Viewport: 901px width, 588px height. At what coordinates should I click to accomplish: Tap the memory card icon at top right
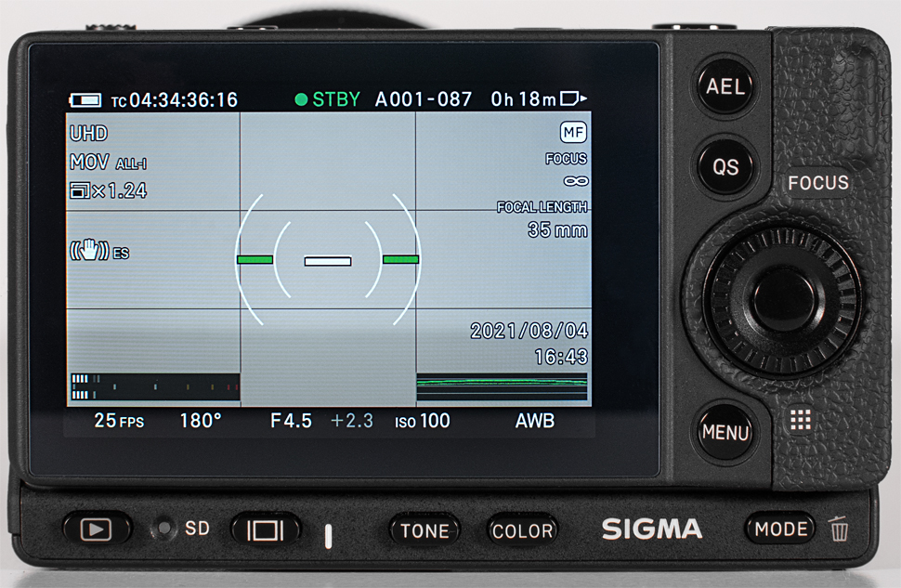[x=573, y=98]
